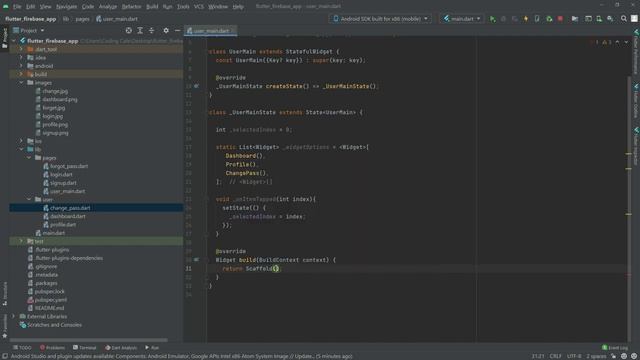Open main.dart run configuration dropdown

tap(462, 19)
